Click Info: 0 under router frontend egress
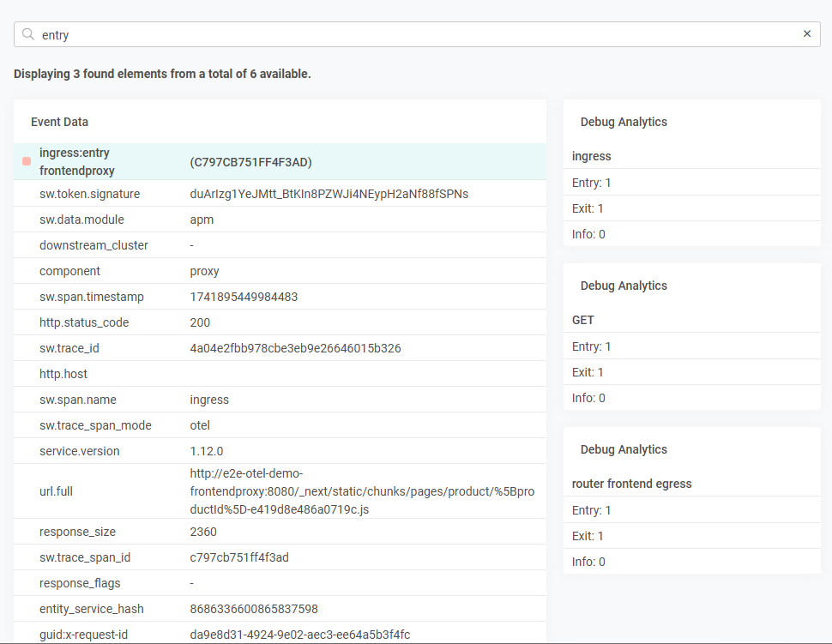 (x=588, y=562)
